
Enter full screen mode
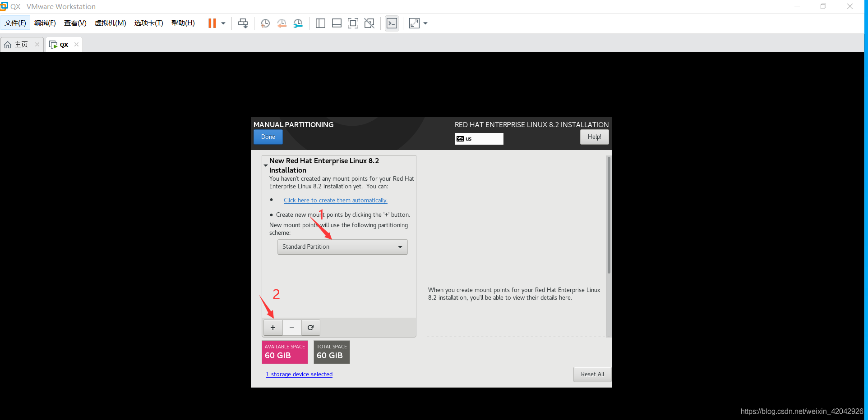[353, 23]
